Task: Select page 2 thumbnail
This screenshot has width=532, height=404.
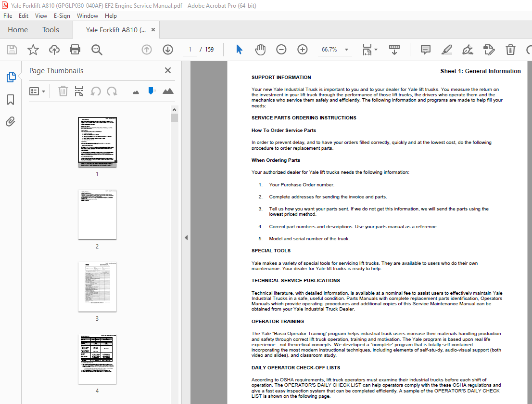Action: tap(97, 214)
